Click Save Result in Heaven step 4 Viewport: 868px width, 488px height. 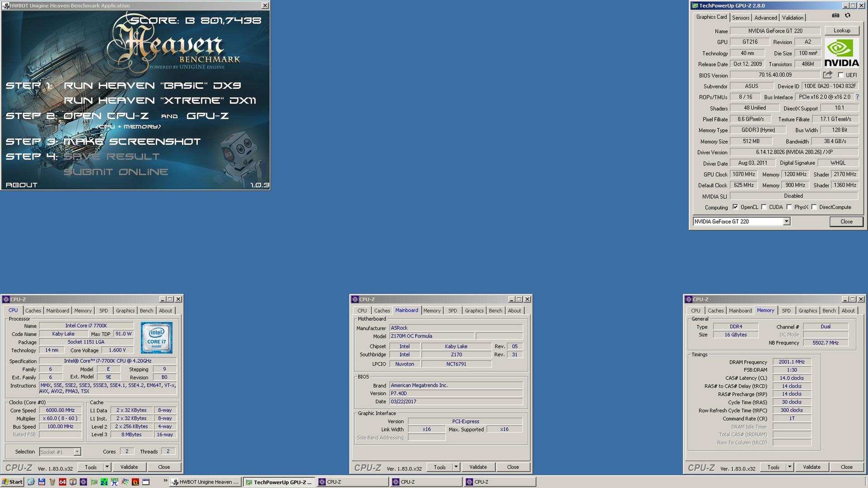tap(112, 156)
